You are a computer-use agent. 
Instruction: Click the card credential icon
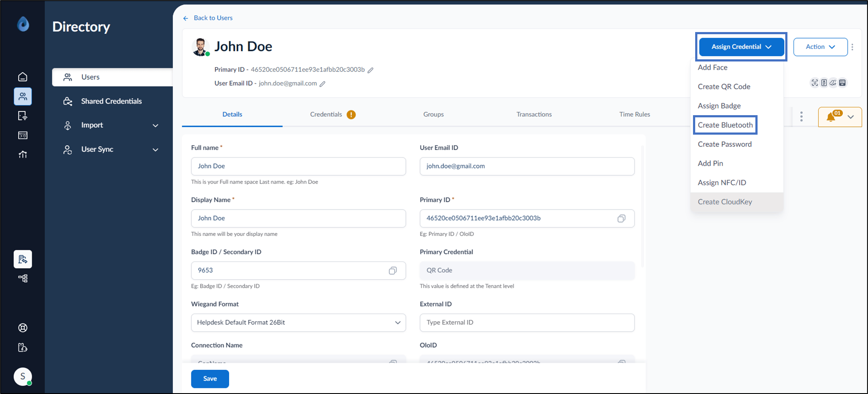(x=842, y=83)
